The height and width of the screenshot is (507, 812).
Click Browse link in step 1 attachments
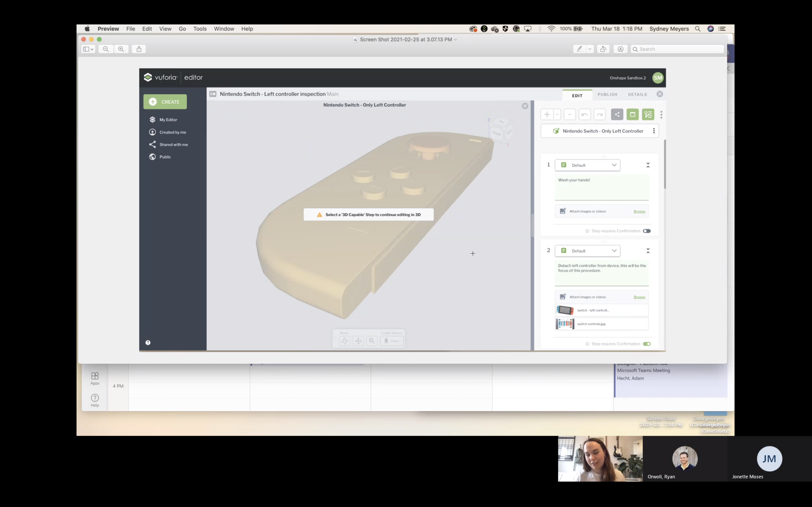639,211
